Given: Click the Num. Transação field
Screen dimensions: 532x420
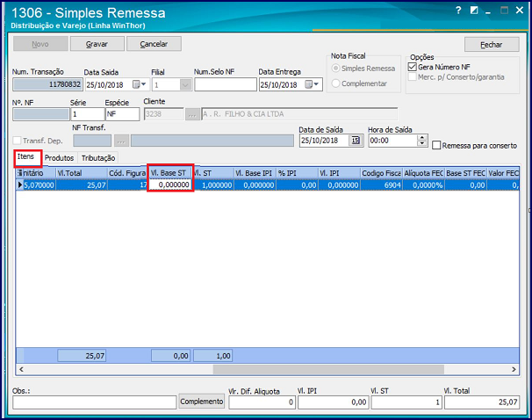Looking at the screenshot, I should pyautogui.click(x=47, y=84).
